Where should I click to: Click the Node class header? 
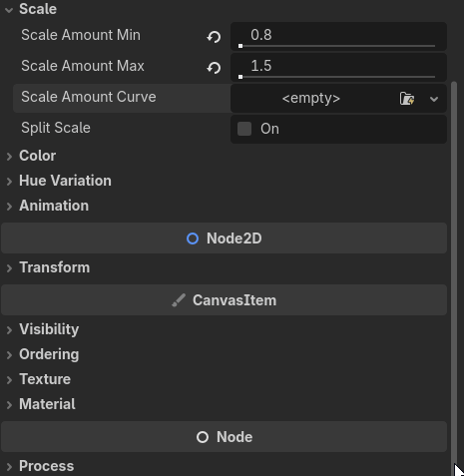(224, 437)
